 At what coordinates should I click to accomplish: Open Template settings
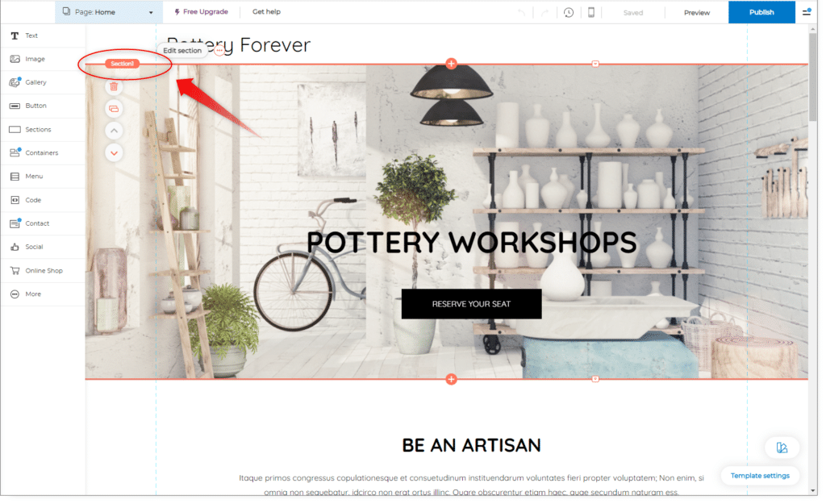coord(760,476)
